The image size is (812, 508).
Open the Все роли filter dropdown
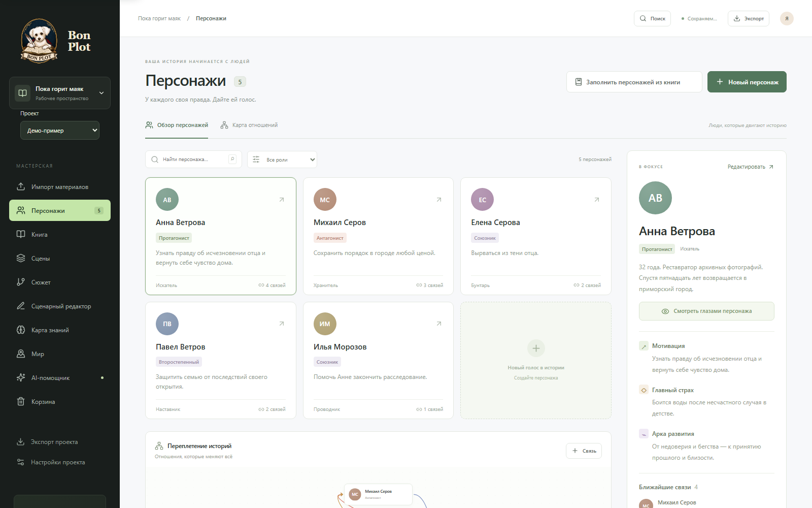click(282, 160)
